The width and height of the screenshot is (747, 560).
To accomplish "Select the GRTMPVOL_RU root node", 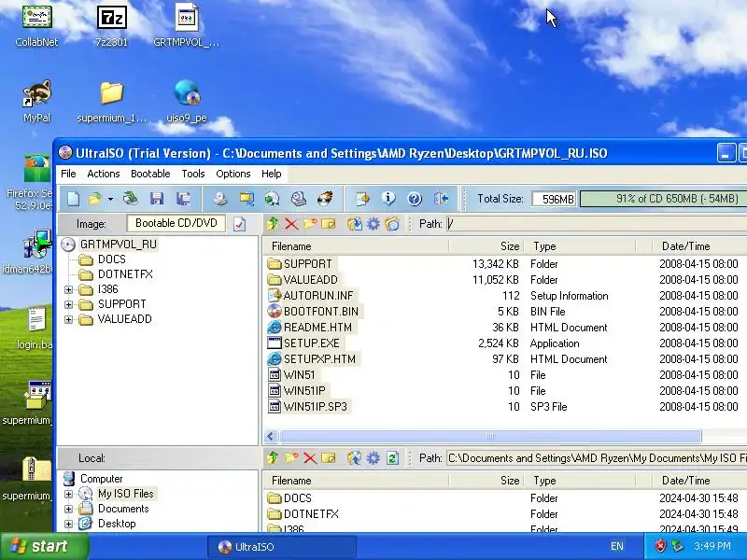I will click(x=119, y=245).
